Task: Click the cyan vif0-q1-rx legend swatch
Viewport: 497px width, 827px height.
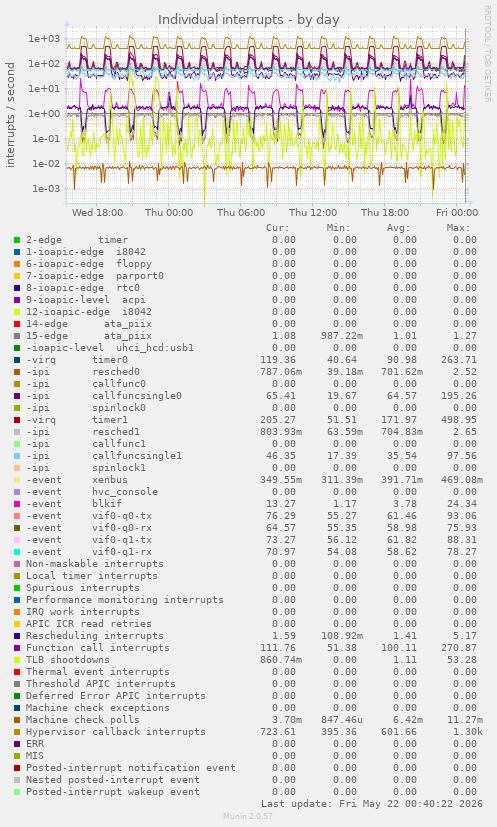Action: tap(17, 552)
